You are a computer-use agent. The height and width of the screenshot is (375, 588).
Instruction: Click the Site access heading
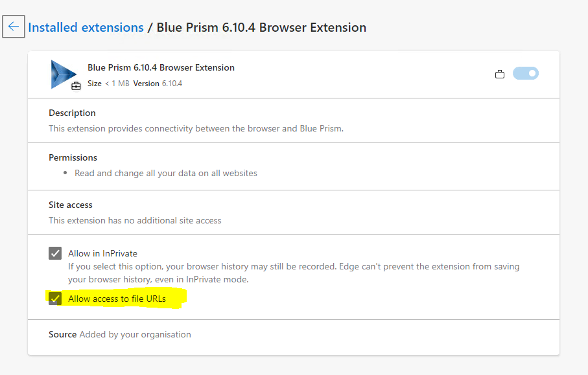tap(71, 205)
